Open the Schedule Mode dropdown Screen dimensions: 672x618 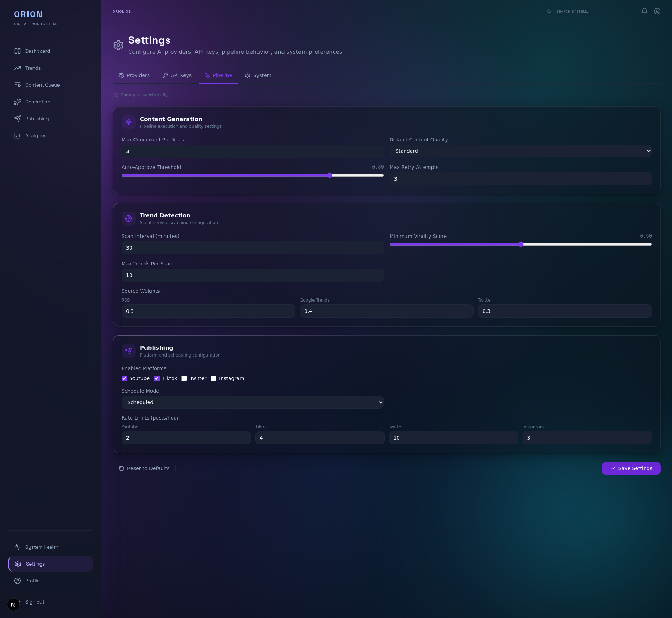click(252, 402)
